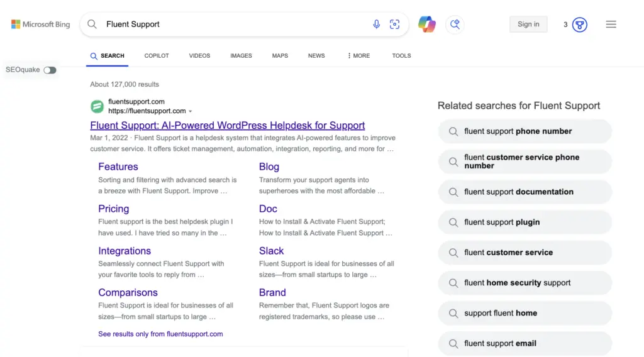Open Microsoft Rewards trophy icon
The height and width of the screenshot is (357, 644).
(x=579, y=25)
